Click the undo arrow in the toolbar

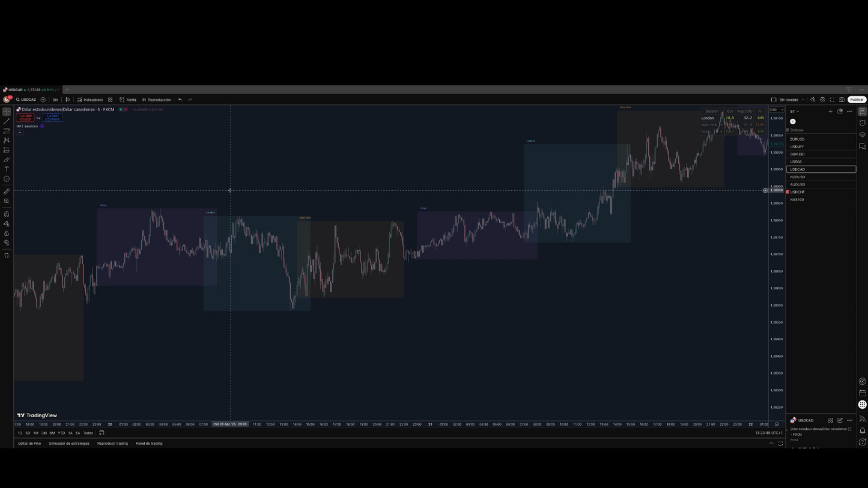(x=180, y=100)
